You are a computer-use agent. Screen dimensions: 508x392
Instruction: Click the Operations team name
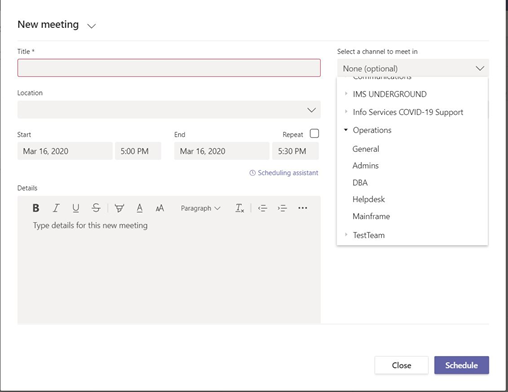[372, 130]
